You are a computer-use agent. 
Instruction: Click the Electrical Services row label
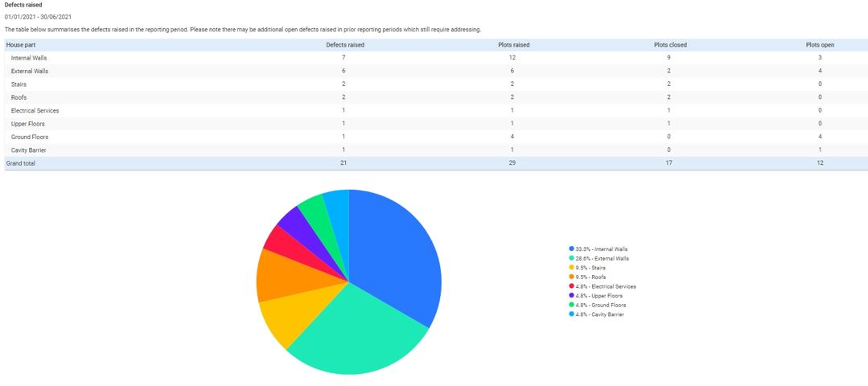(x=35, y=110)
